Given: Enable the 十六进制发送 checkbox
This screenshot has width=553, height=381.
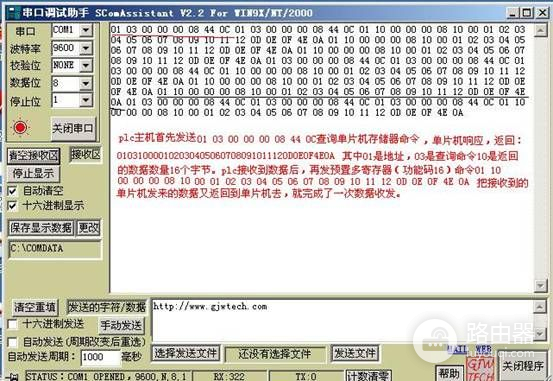Looking at the screenshot, I should pos(12,324).
